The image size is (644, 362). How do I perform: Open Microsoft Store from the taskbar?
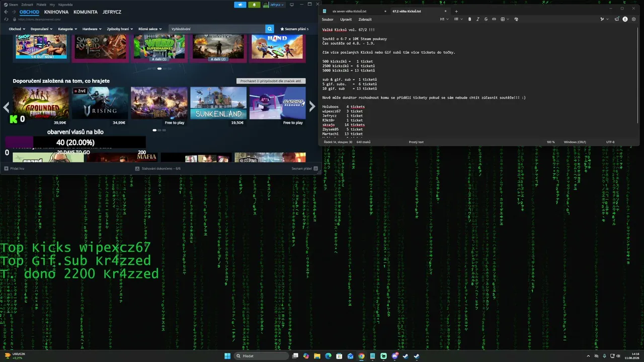[x=339, y=356]
